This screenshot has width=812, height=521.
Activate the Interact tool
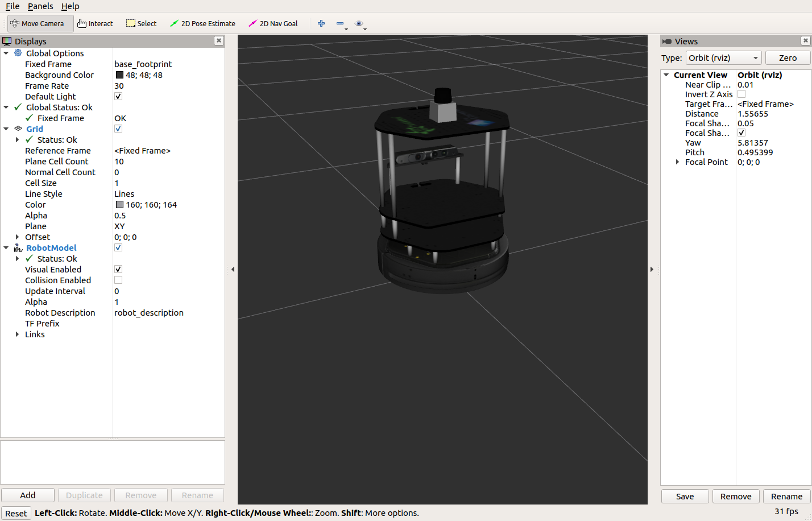(95, 23)
